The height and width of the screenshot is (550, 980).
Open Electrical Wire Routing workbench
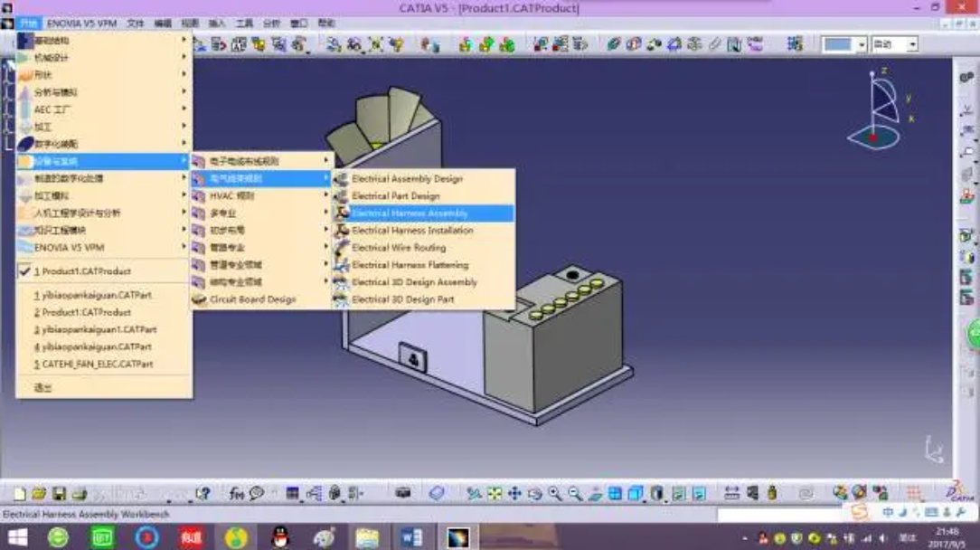399,248
